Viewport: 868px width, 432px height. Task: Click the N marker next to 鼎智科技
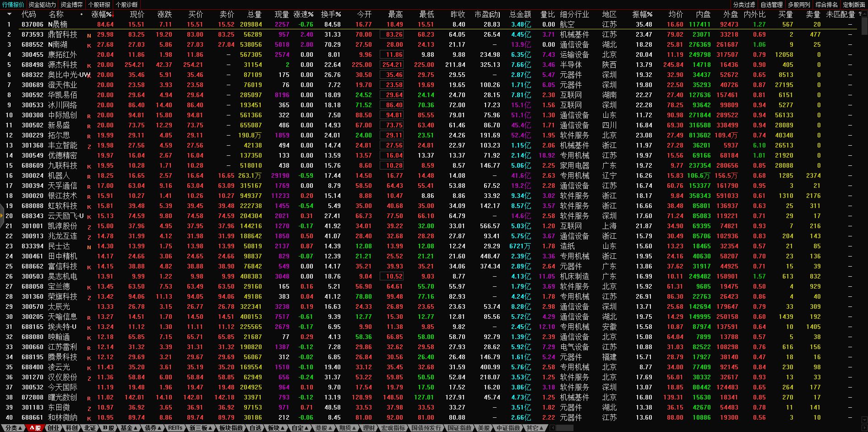click(x=89, y=35)
